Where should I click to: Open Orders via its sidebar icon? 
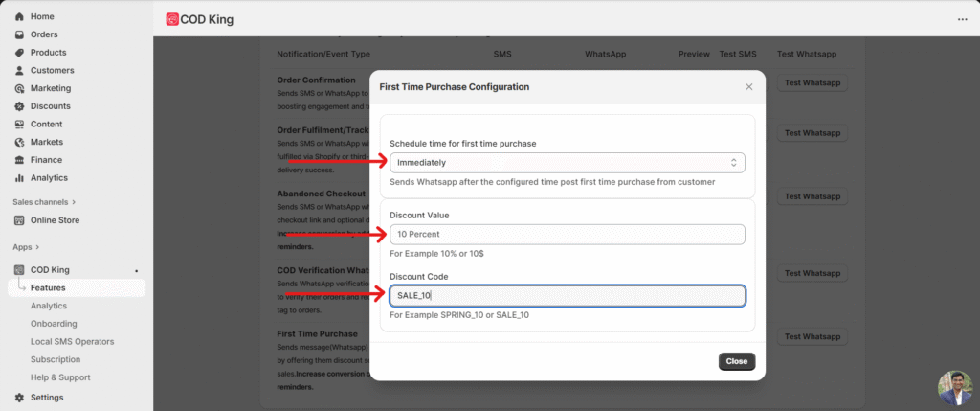click(19, 34)
